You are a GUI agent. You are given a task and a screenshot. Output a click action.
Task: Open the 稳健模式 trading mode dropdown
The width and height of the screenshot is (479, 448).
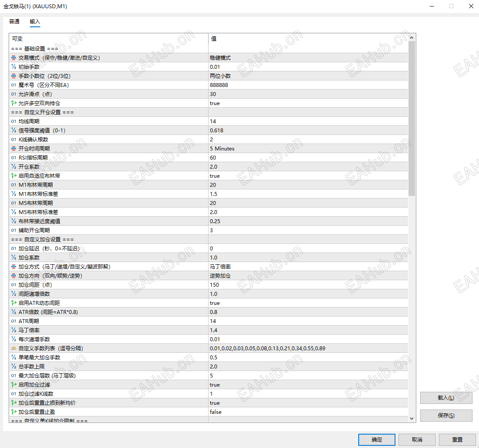(x=308, y=58)
